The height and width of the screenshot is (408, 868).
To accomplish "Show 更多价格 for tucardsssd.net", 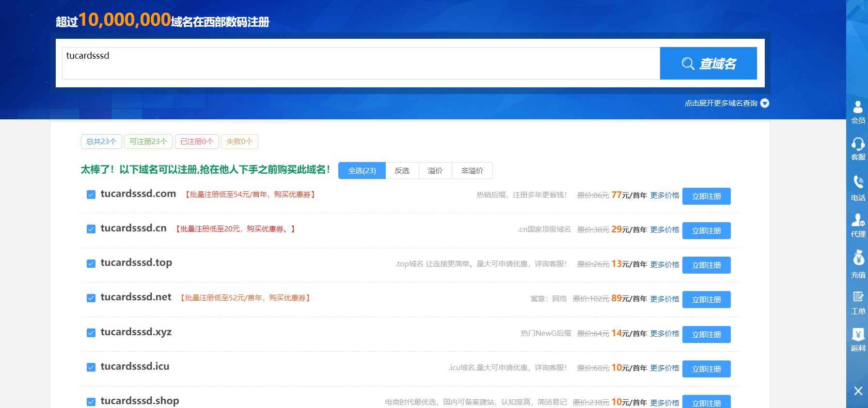I will click(664, 299).
